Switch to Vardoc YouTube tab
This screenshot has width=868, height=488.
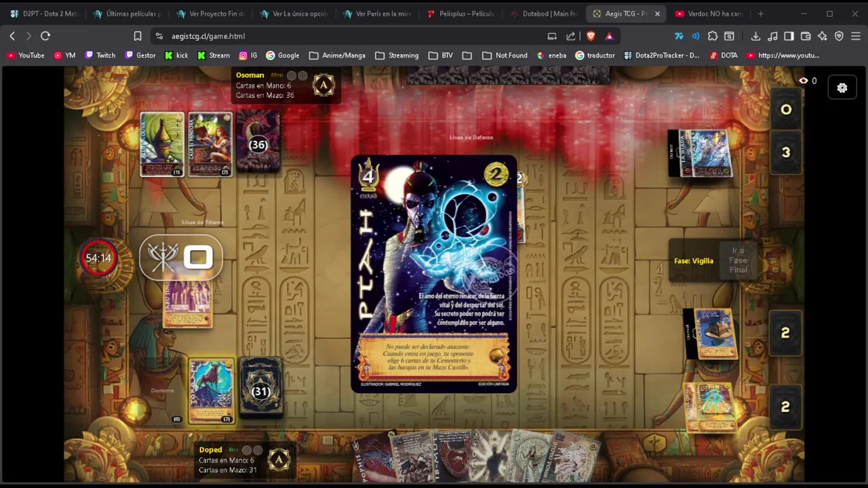pos(709,14)
